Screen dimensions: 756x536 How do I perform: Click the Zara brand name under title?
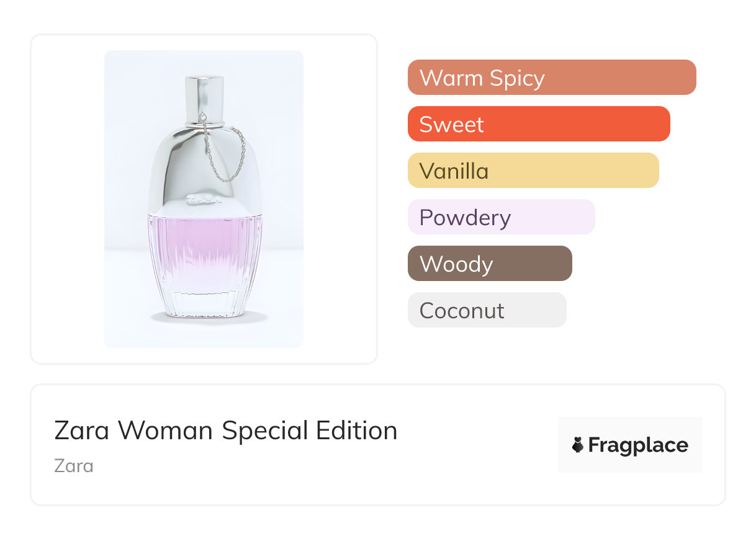point(74,465)
